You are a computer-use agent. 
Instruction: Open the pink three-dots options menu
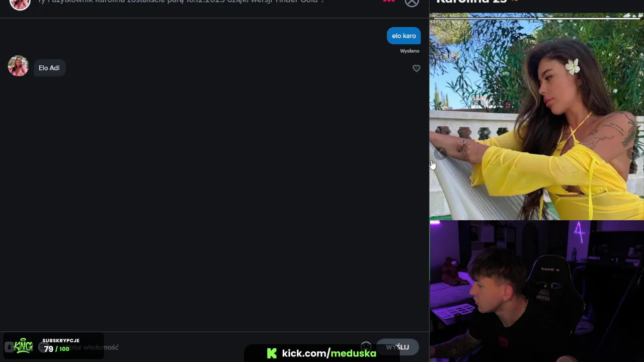389,1
